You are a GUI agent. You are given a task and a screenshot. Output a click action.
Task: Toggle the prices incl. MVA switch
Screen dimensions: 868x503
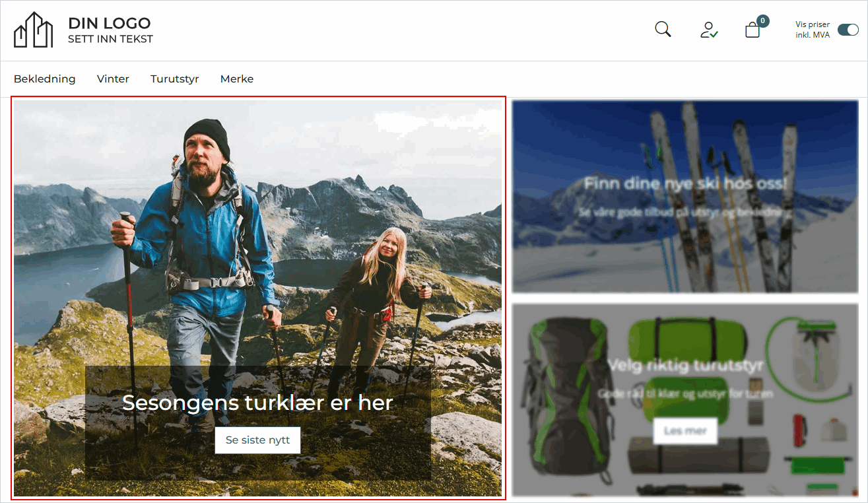848,30
